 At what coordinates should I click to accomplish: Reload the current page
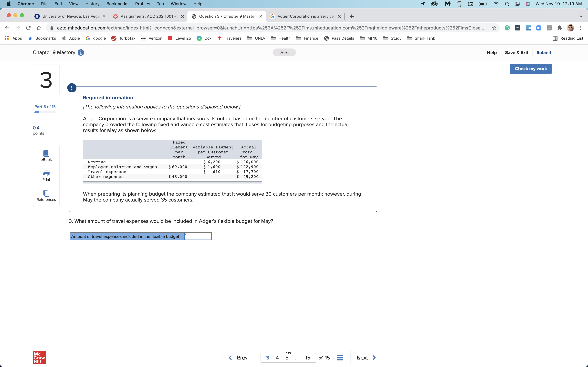coord(28,28)
